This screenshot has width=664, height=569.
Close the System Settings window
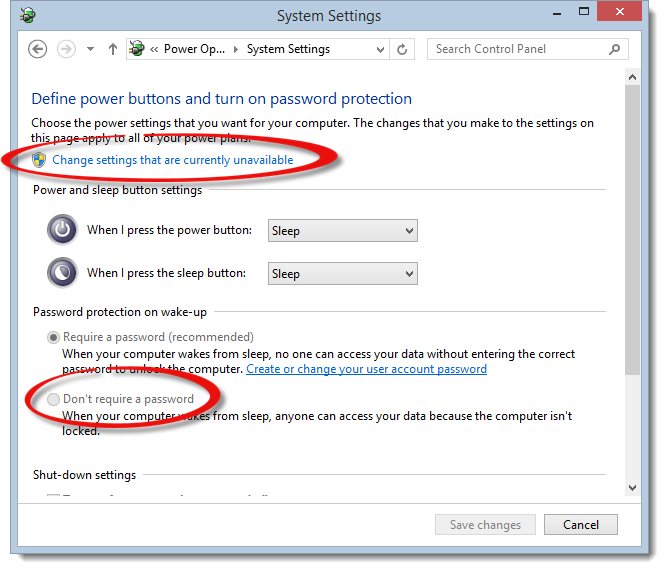(x=619, y=11)
